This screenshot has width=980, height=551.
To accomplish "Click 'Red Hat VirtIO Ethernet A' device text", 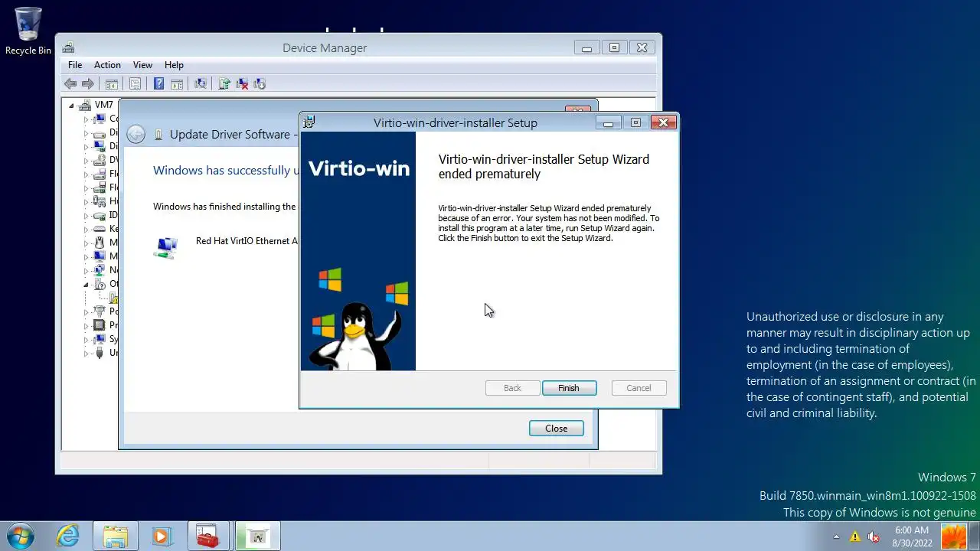I will [x=247, y=241].
